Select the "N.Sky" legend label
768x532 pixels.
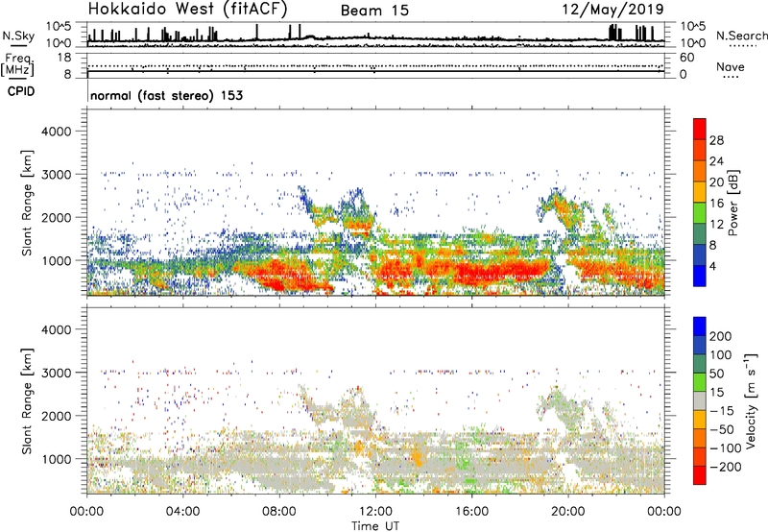click(x=18, y=36)
